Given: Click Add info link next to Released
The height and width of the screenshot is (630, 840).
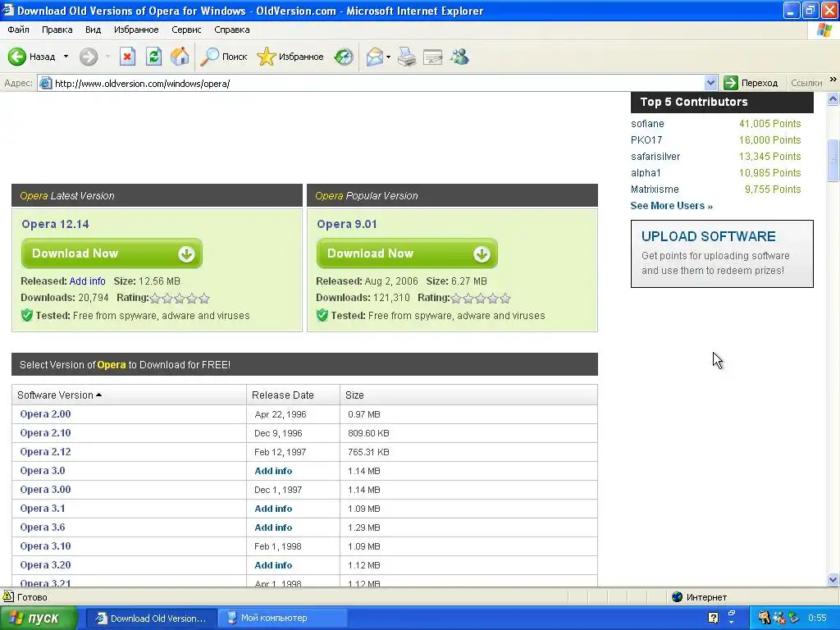Looking at the screenshot, I should click(87, 281).
